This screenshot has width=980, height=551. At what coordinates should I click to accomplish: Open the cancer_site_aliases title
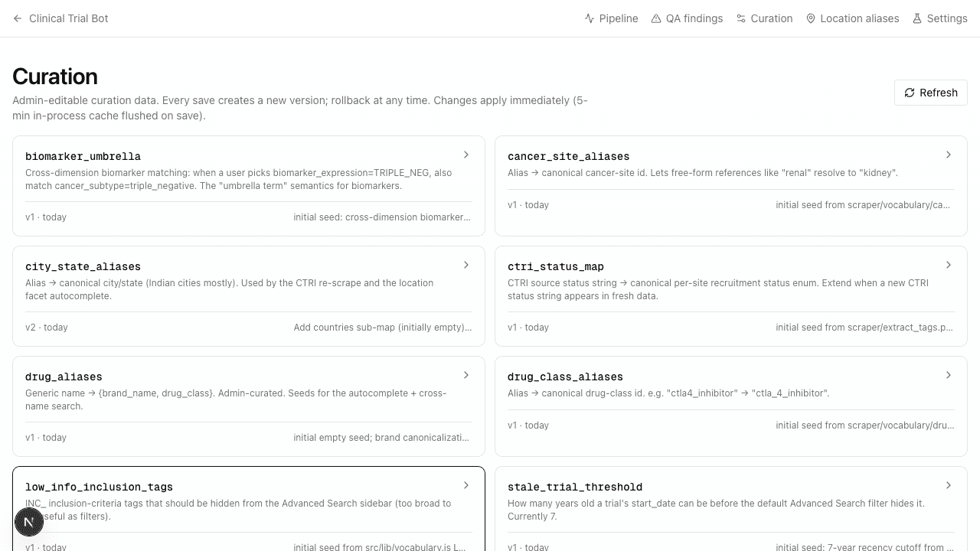(568, 156)
